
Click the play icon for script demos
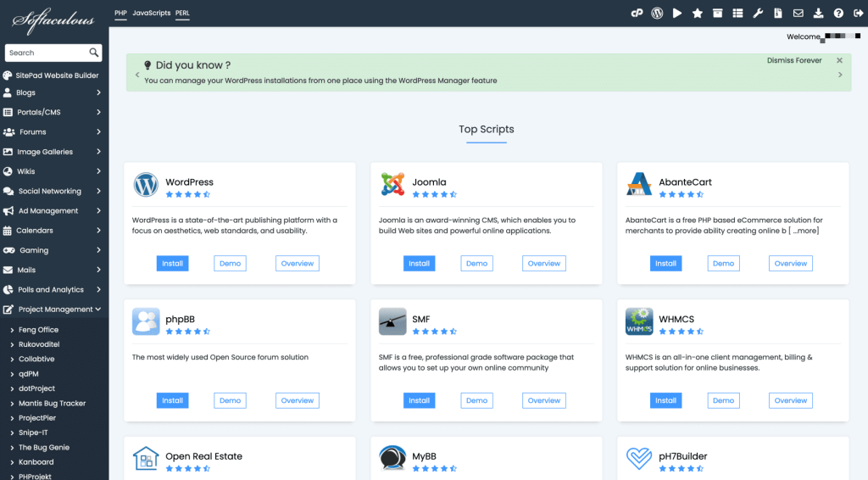677,14
